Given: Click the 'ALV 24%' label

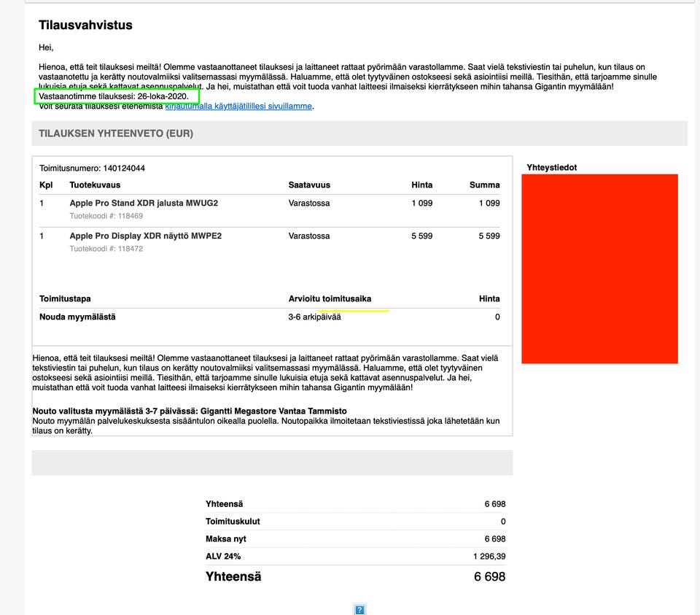Looking at the screenshot, I should (223, 557).
